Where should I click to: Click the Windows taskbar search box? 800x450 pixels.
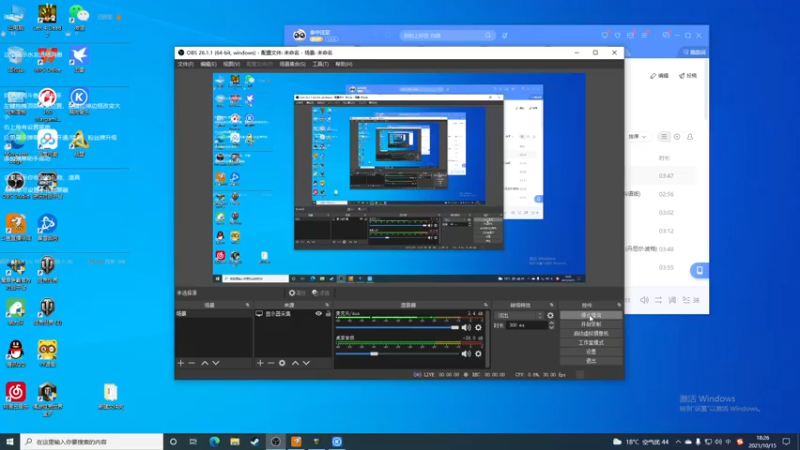pos(92,442)
